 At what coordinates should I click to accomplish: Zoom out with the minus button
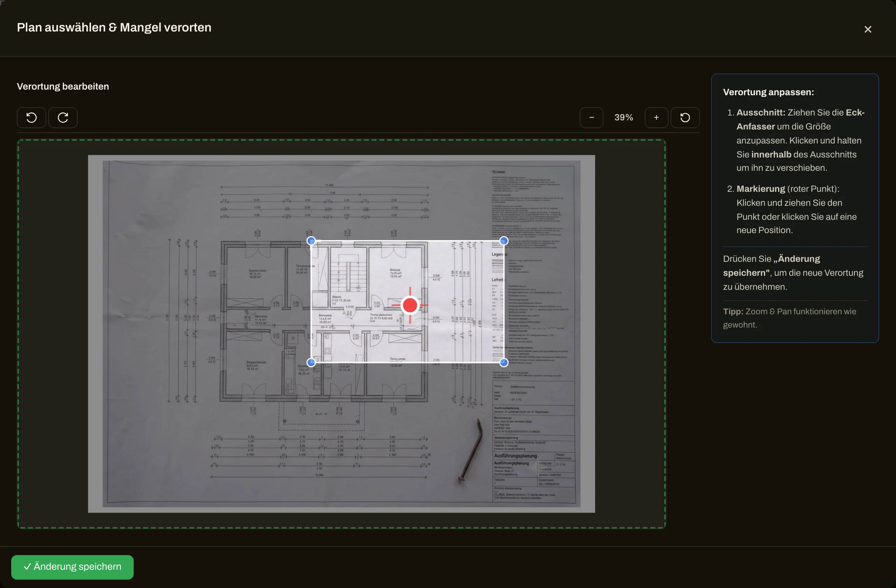tap(591, 118)
